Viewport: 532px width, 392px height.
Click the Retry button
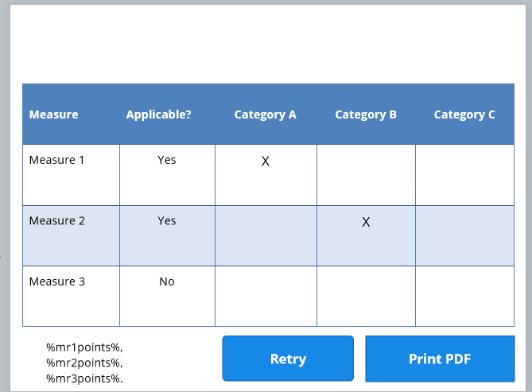[288, 359]
